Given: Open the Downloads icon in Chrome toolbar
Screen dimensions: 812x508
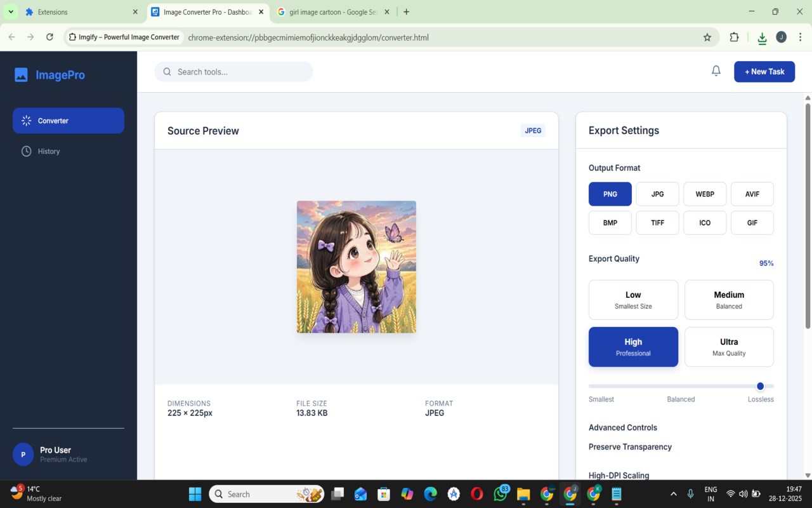Looking at the screenshot, I should (761, 37).
